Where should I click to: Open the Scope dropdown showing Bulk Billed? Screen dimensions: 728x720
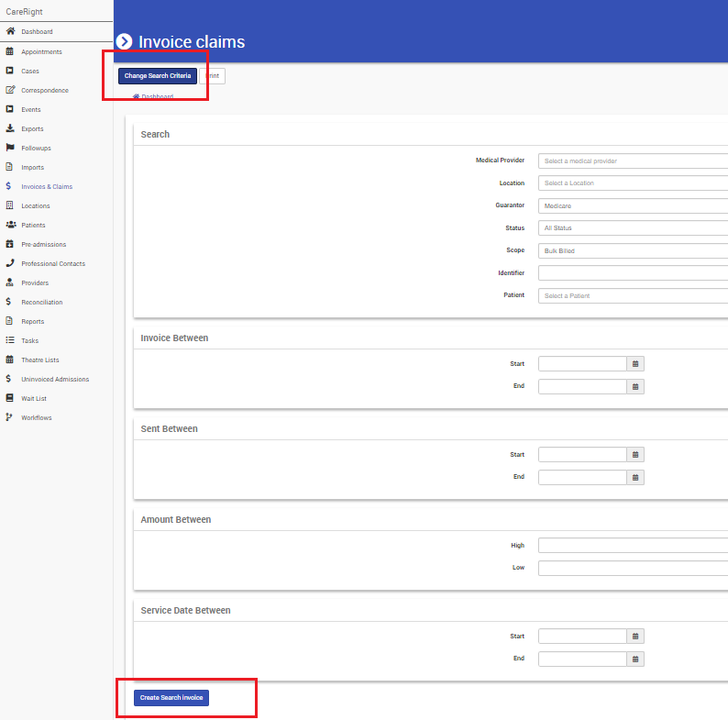pos(633,250)
